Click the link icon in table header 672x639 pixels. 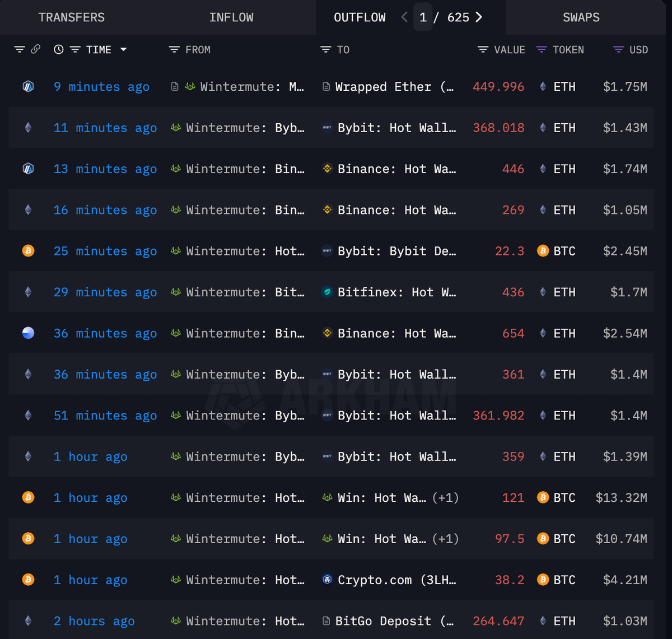click(x=35, y=50)
